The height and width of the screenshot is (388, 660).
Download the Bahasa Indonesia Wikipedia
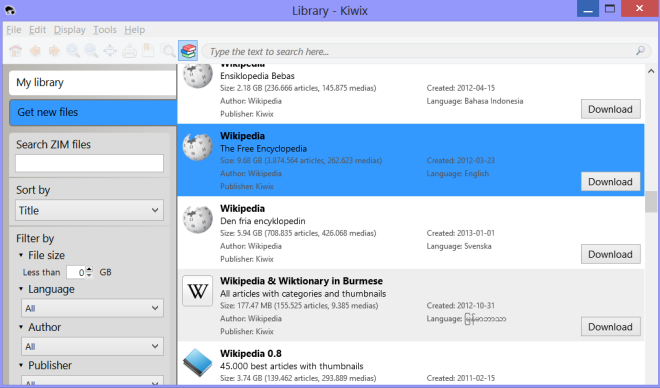pyautogui.click(x=610, y=109)
